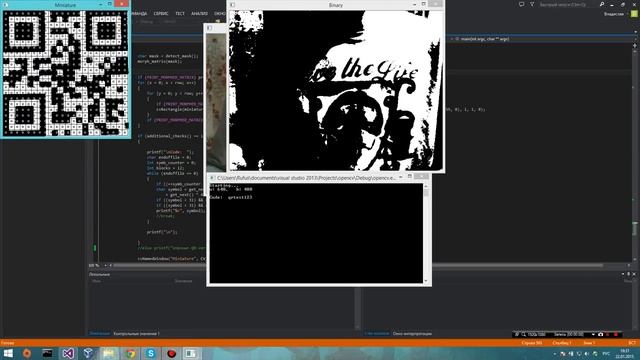This screenshot has height=360, width=640.
Task: Switch to the Контрольные значения 1 tab
Action: (136, 333)
